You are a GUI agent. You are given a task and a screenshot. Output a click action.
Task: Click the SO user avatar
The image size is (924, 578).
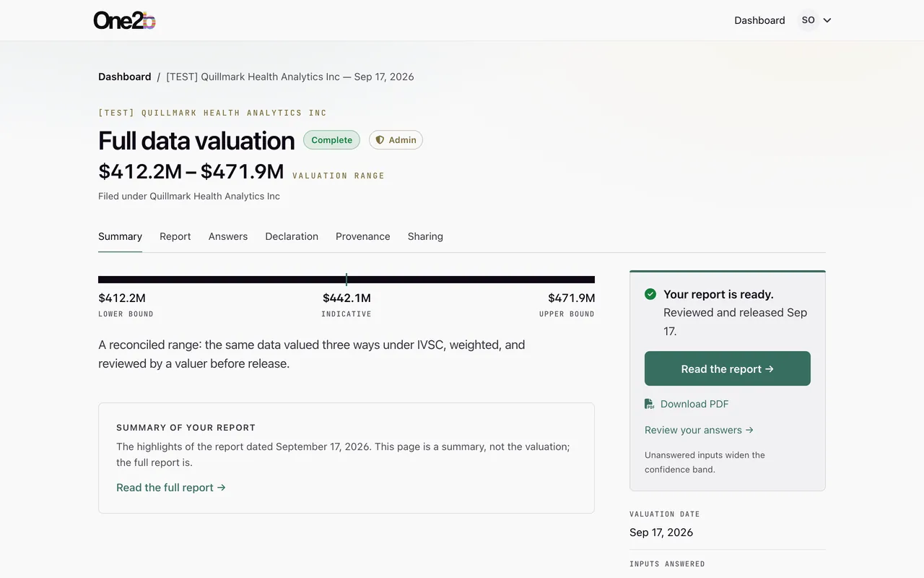pyautogui.click(x=808, y=20)
